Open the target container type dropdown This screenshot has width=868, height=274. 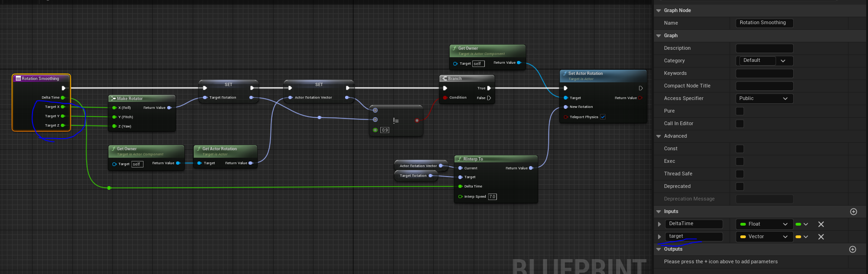pyautogui.click(x=802, y=237)
